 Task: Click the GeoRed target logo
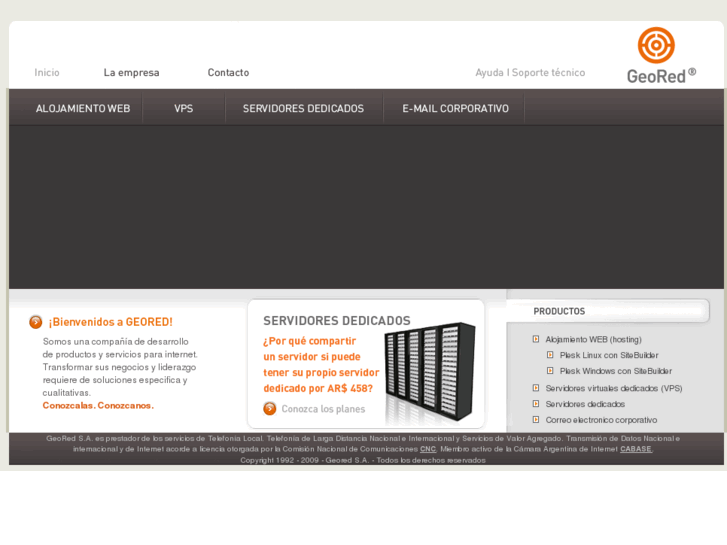[656, 45]
